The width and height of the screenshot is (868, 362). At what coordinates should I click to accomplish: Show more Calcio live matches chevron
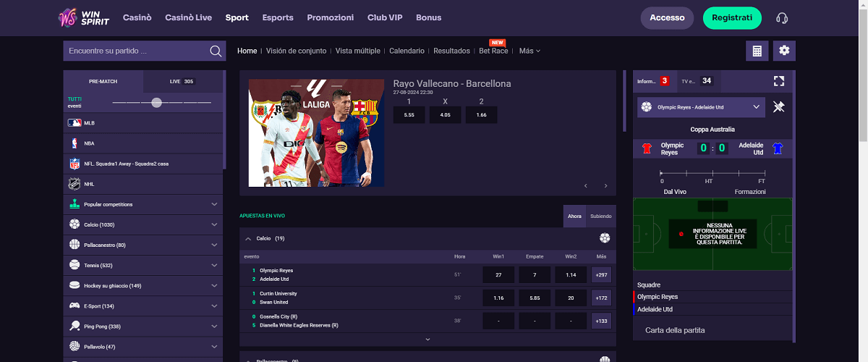pyautogui.click(x=427, y=339)
